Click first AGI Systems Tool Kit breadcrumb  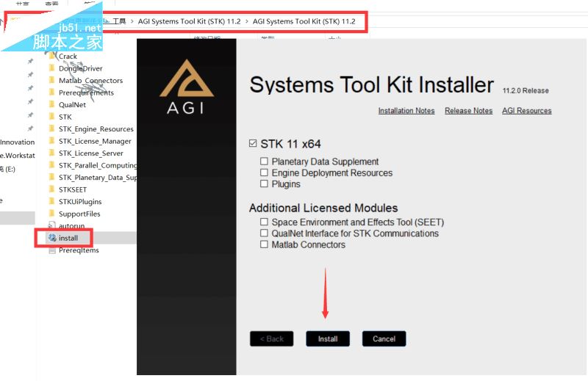point(189,21)
